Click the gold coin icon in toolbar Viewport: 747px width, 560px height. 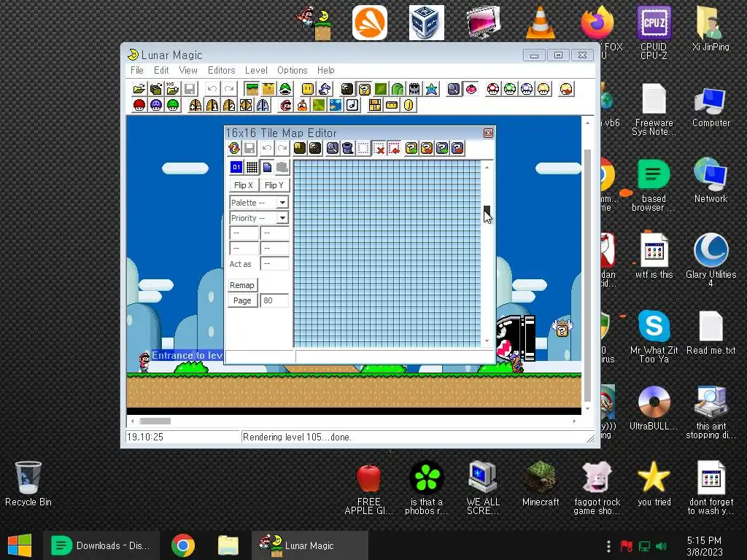pyautogui.click(x=409, y=105)
